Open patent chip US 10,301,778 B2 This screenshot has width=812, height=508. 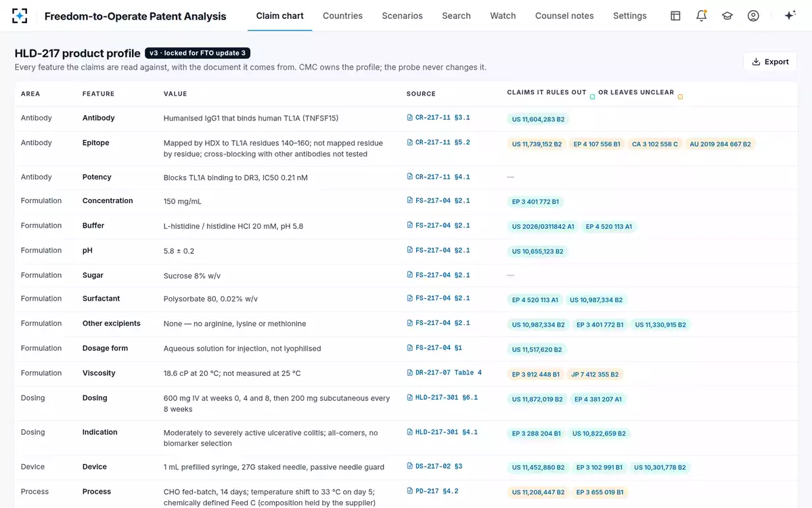660,467
